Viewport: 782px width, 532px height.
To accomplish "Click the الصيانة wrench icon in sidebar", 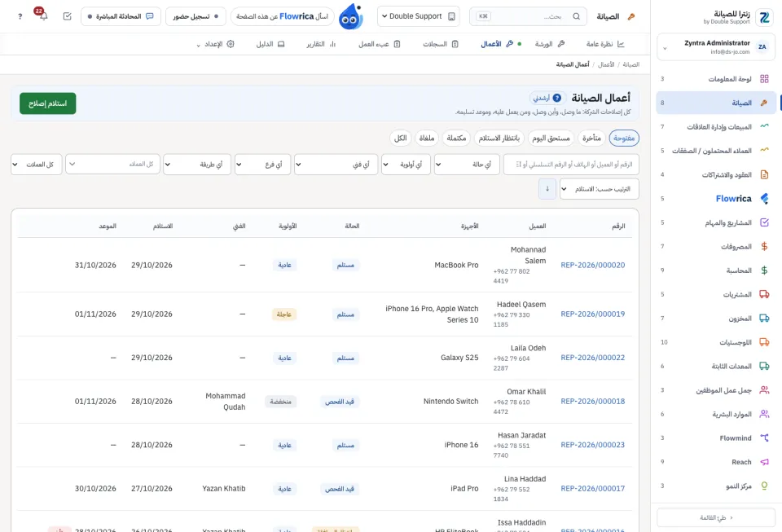I will (764, 103).
